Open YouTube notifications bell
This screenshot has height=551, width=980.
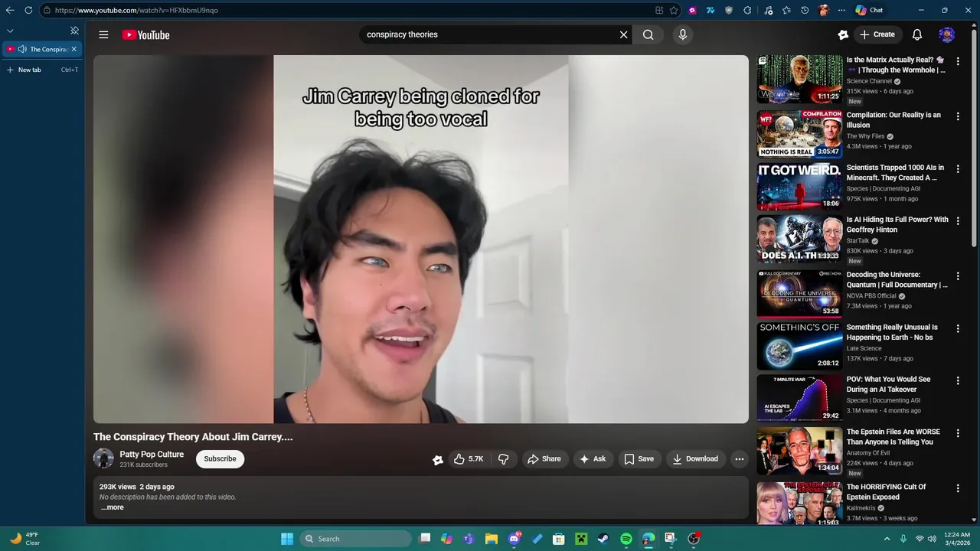[917, 34]
